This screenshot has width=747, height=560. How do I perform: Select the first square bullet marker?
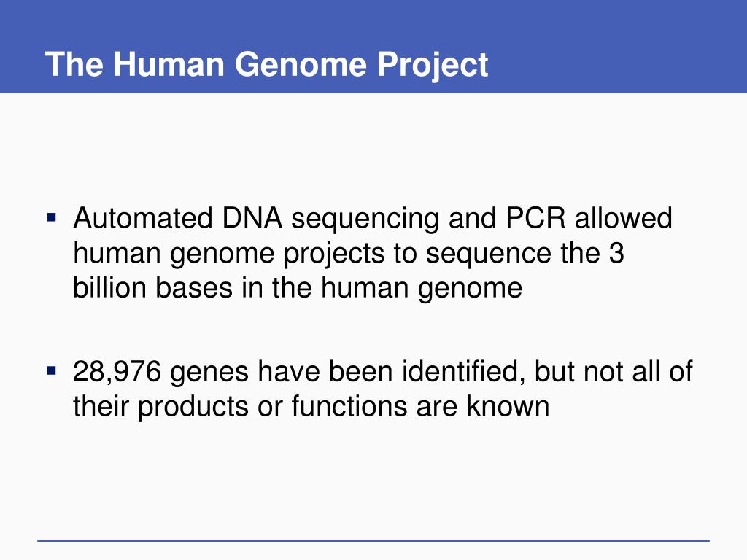(x=52, y=218)
